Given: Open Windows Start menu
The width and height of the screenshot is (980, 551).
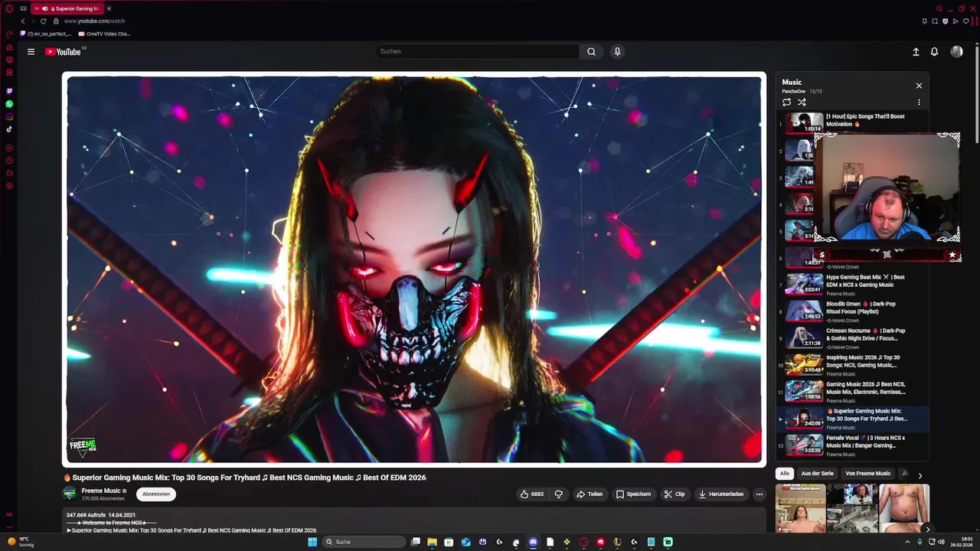Looking at the screenshot, I should (x=312, y=542).
